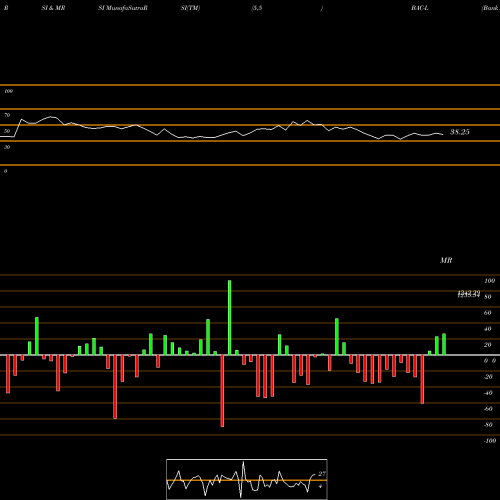Image resolution: width=500 pixels, height=500 pixels.
Task: Click the MR axis -20 label
Action: (x=488, y=377)
